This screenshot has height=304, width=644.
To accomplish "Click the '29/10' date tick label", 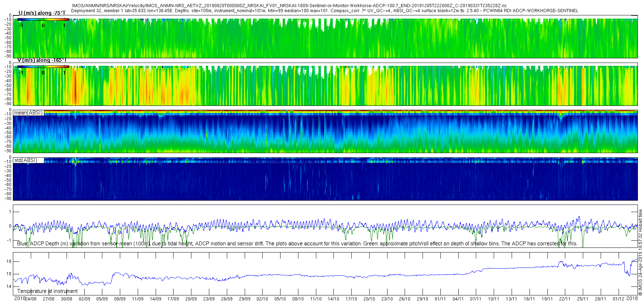I will click(423, 299).
